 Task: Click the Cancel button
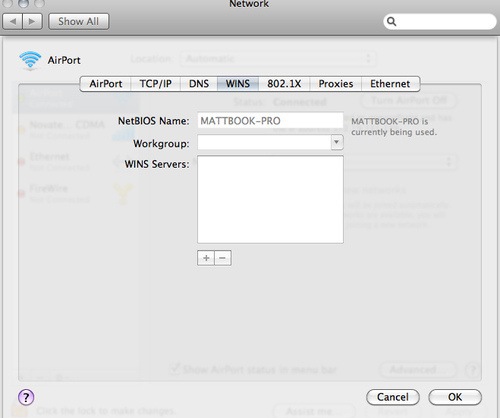393,397
